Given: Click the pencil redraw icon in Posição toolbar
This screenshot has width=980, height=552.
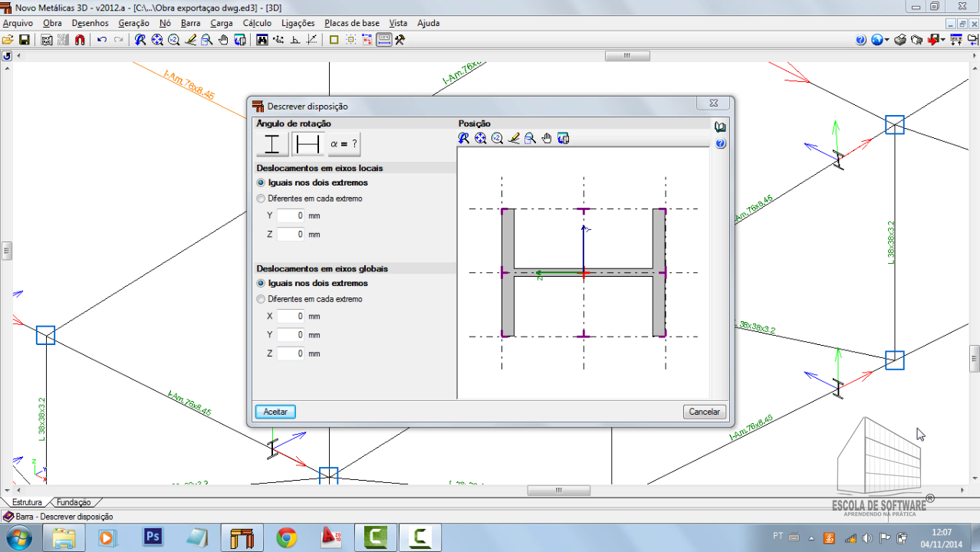Looking at the screenshot, I should tap(514, 138).
